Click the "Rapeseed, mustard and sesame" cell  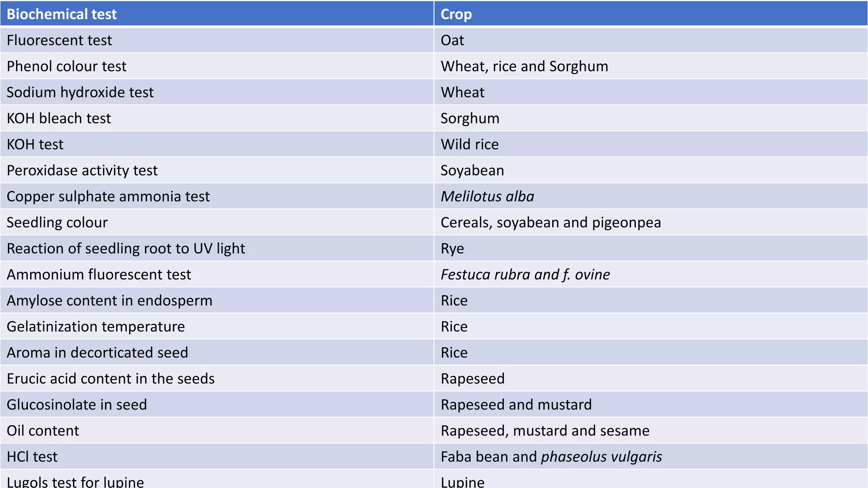545,431
